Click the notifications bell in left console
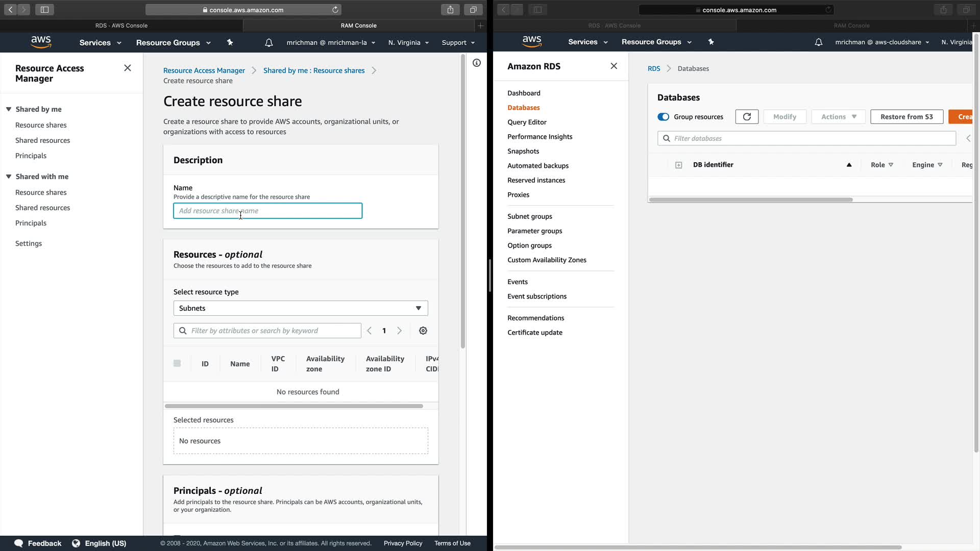 (x=268, y=43)
